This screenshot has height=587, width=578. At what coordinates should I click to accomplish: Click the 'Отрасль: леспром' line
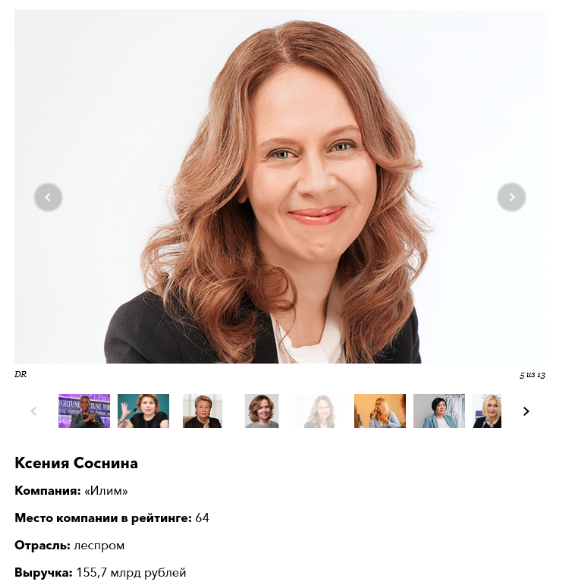[x=69, y=545]
